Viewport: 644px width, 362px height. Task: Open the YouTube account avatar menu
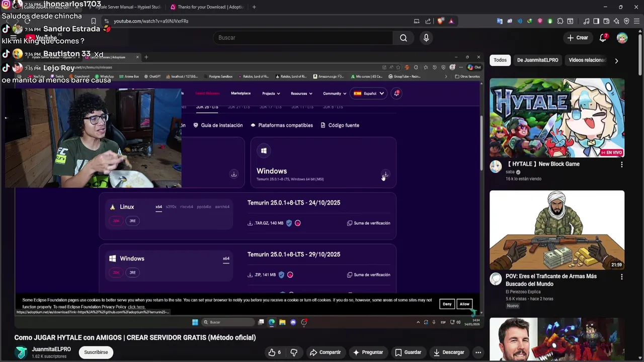point(622,38)
